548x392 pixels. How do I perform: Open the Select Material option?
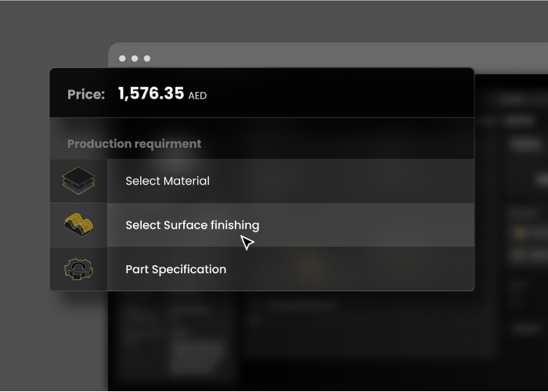(168, 181)
